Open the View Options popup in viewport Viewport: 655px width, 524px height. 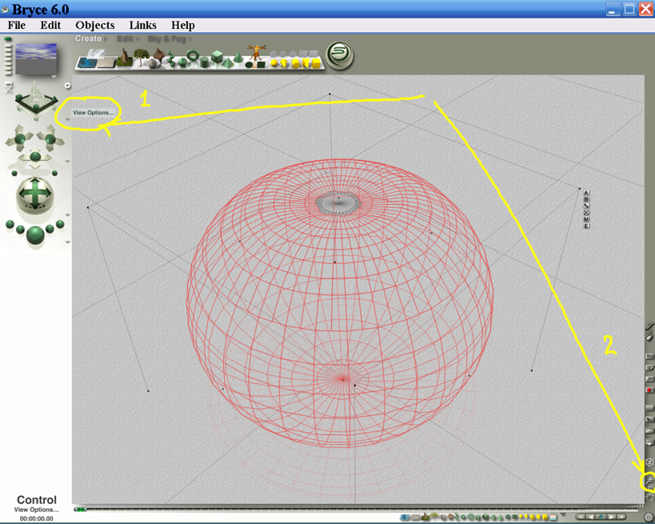coord(92,112)
